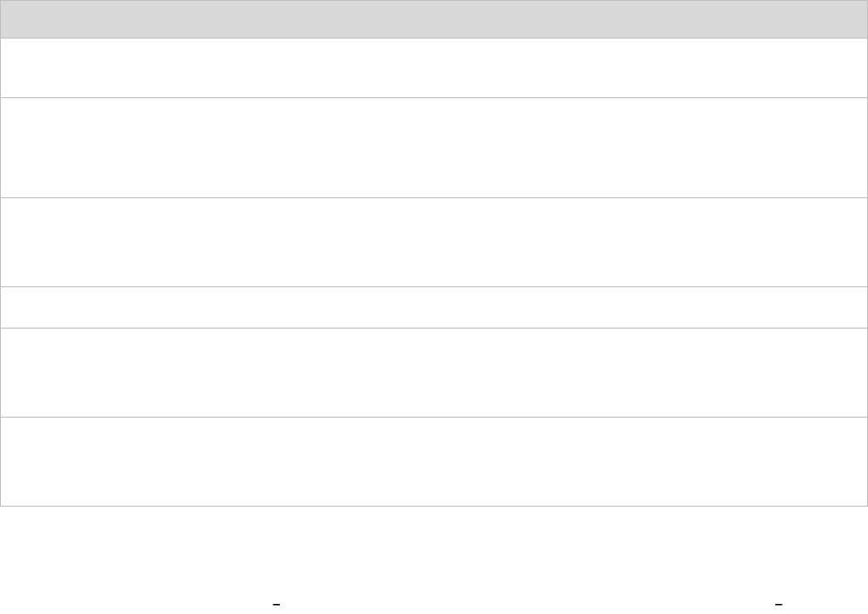Click the blank area between the two dashes
The height and width of the screenshot is (614, 868).
click(x=528, y=604)
